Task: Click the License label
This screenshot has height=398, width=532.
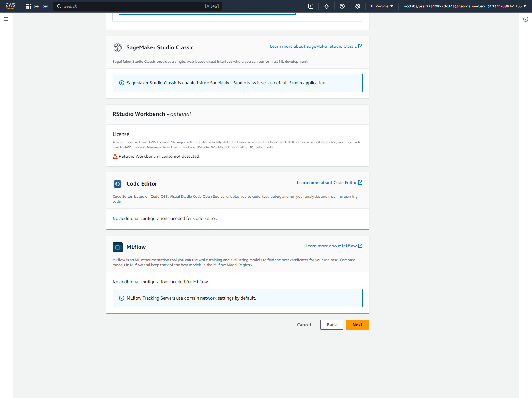Action: tap(121, 134)
